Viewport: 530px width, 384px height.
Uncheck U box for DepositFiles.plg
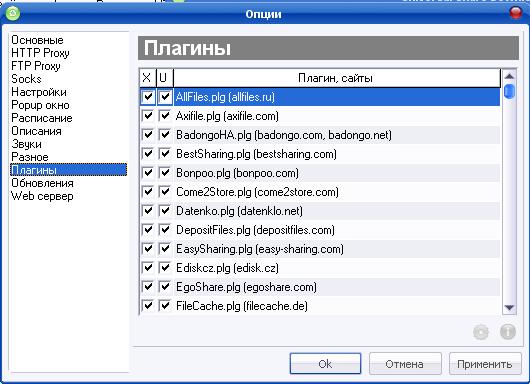click(165, 230)
